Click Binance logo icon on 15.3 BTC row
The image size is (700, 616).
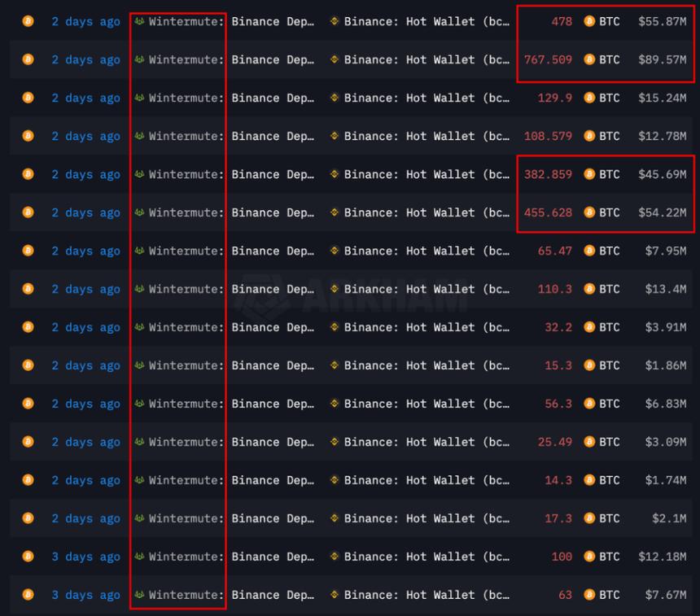pos(334,365)
